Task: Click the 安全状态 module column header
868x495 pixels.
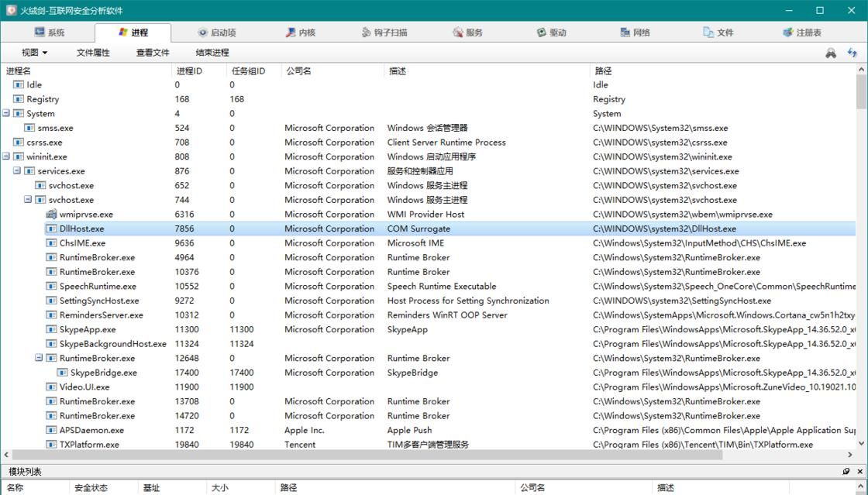Action: pyautogui.click(x=103, y=488)
